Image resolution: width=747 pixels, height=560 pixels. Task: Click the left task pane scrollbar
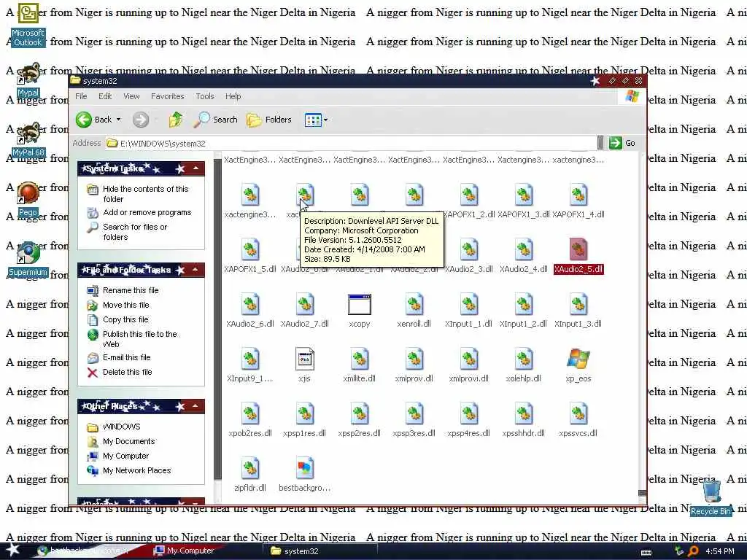click(x=217, y=319)
